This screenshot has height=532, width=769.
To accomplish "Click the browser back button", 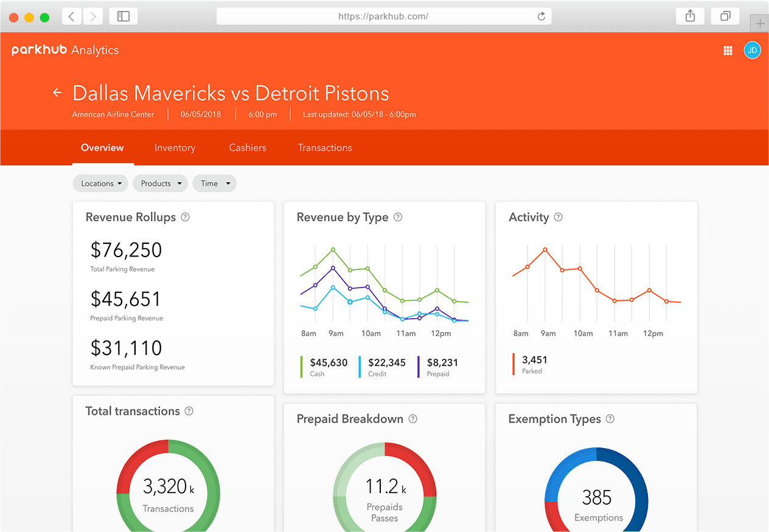I will (71, 16).
